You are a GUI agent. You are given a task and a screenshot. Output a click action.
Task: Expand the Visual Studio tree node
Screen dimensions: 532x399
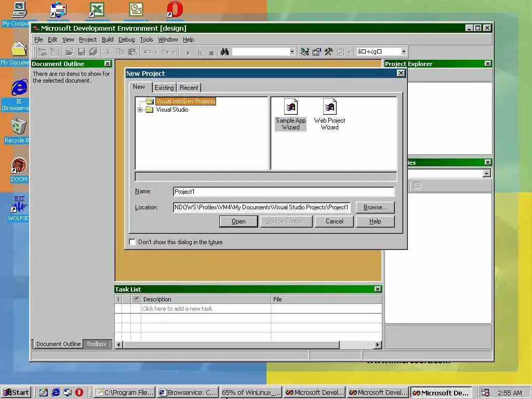(140, 110)
